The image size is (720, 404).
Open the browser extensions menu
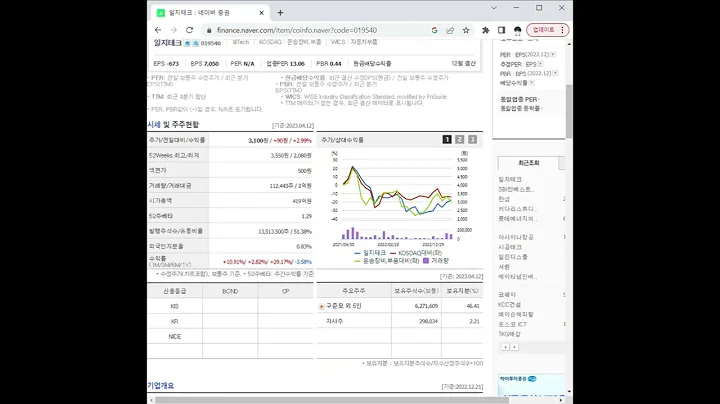tap(485, 30)
